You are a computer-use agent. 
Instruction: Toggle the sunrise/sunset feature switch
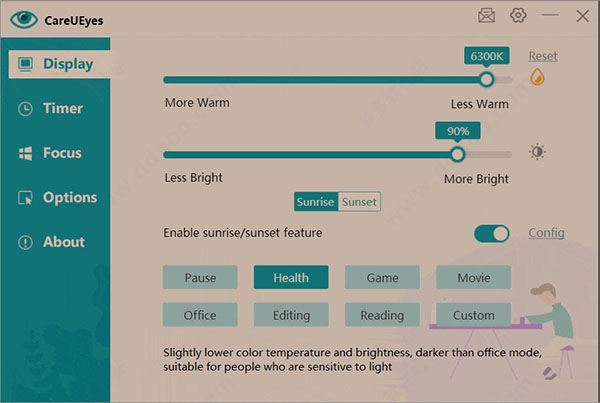pos(492,233)
